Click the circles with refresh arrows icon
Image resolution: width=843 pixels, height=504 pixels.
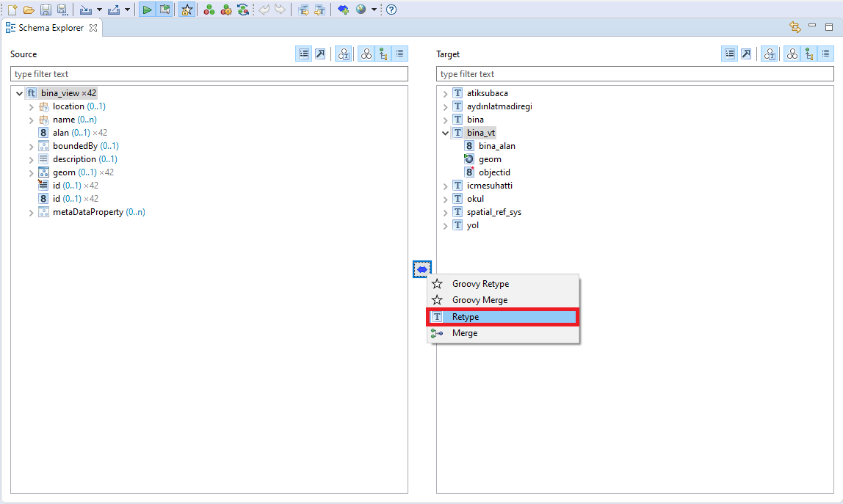[x=243, y=10]
